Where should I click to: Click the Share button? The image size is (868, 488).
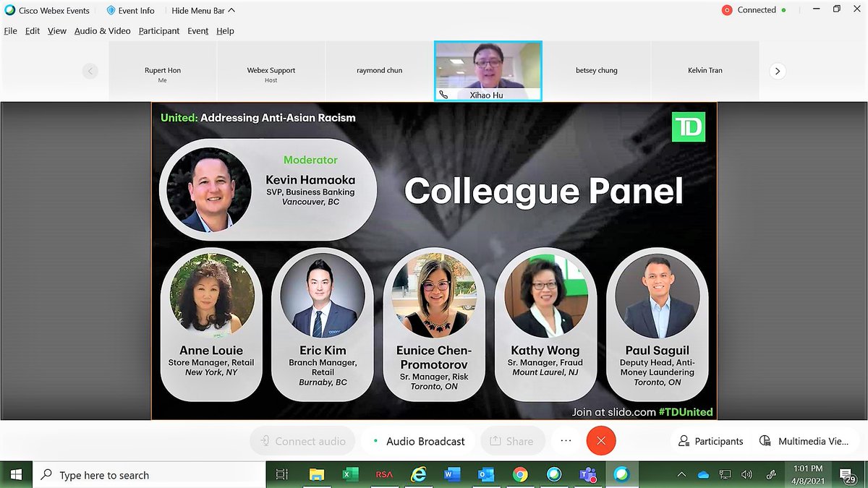[x=511, y=441]
